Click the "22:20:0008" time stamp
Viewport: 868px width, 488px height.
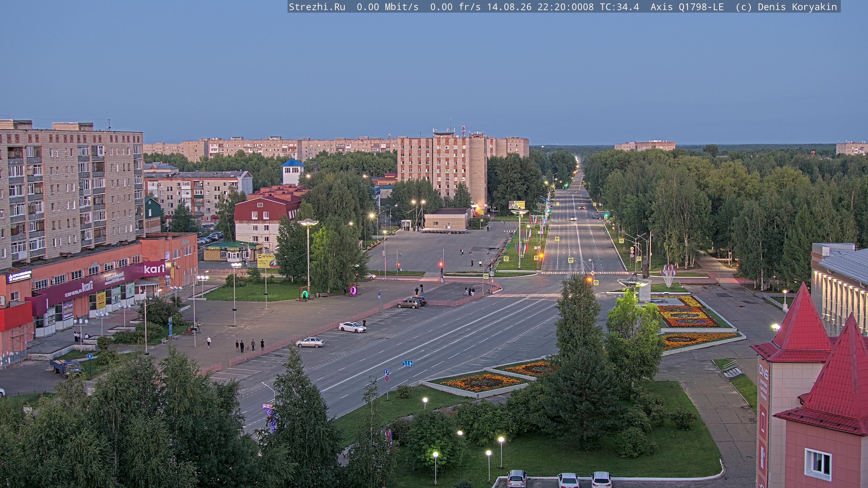point(565,7)
